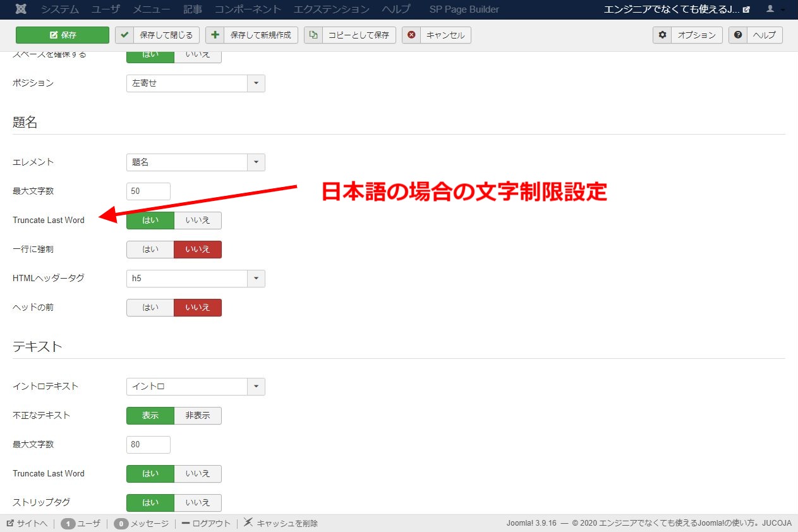Click the checkmark icon on 保存して閉じる
The image size is (798, 532).
(x=124, y=35)
